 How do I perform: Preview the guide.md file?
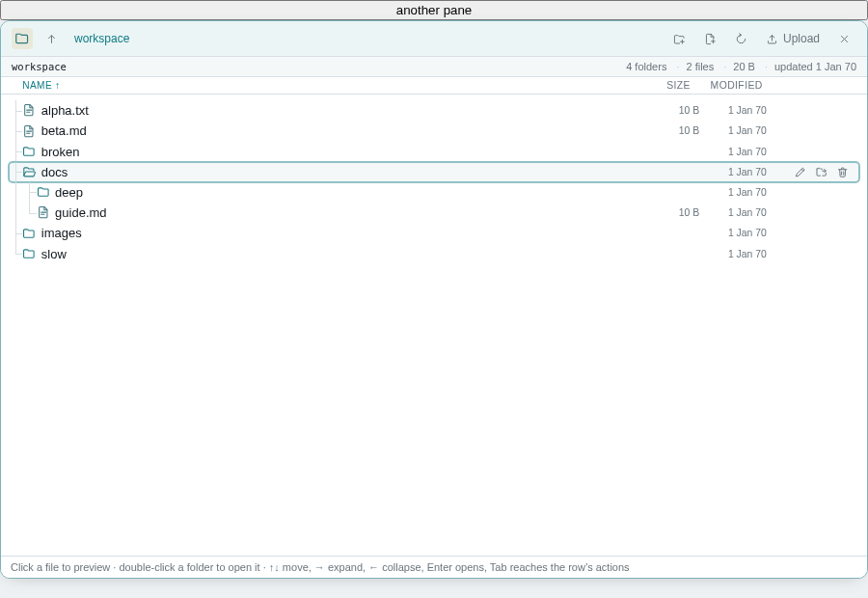click(x=434, y=212)
